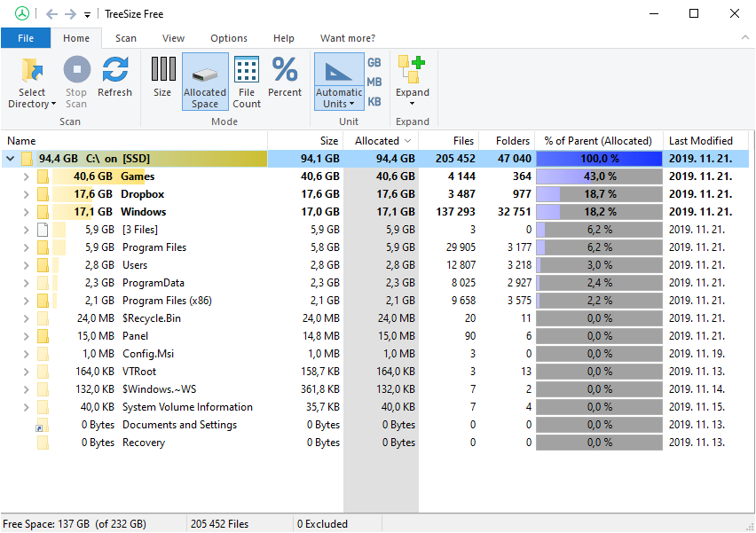756x533 pixels.
Task: Click the TreeSize application logo icon
Action: tap(21, 13)
